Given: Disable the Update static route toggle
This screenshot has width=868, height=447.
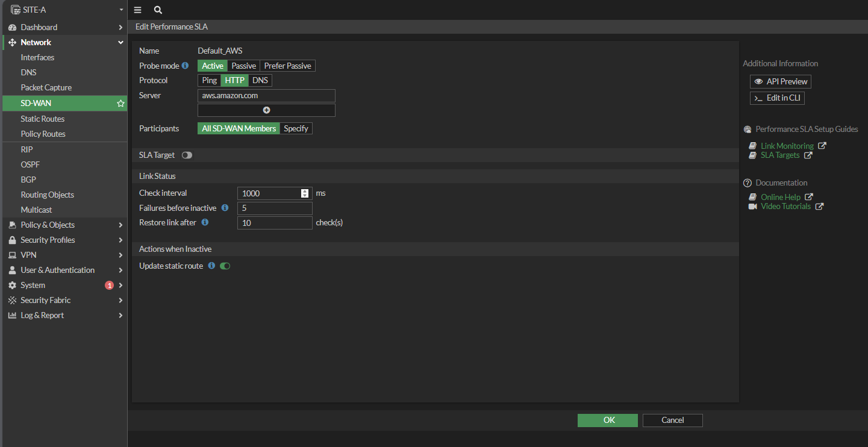Looking at the screenshot, I should click(225, 266).
